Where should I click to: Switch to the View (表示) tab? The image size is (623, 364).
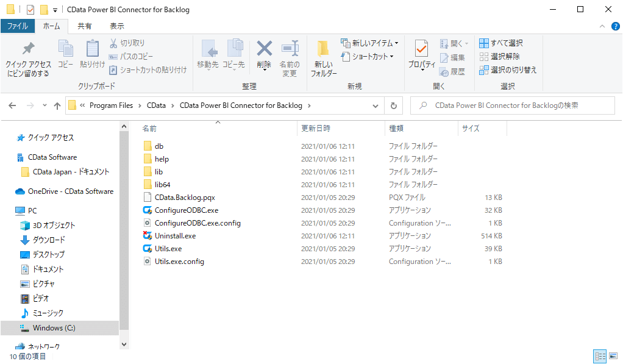(117, 26)
